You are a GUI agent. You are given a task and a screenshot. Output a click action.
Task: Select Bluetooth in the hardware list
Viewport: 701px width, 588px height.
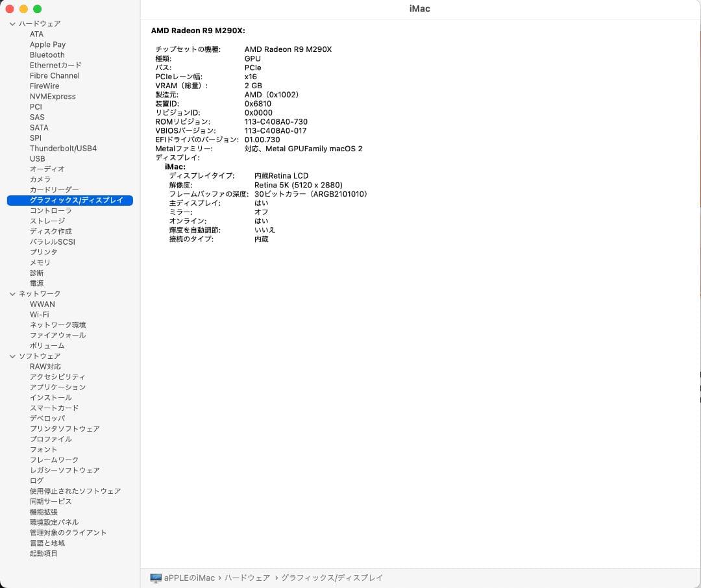pyautogui.click(x=47, y=55)
